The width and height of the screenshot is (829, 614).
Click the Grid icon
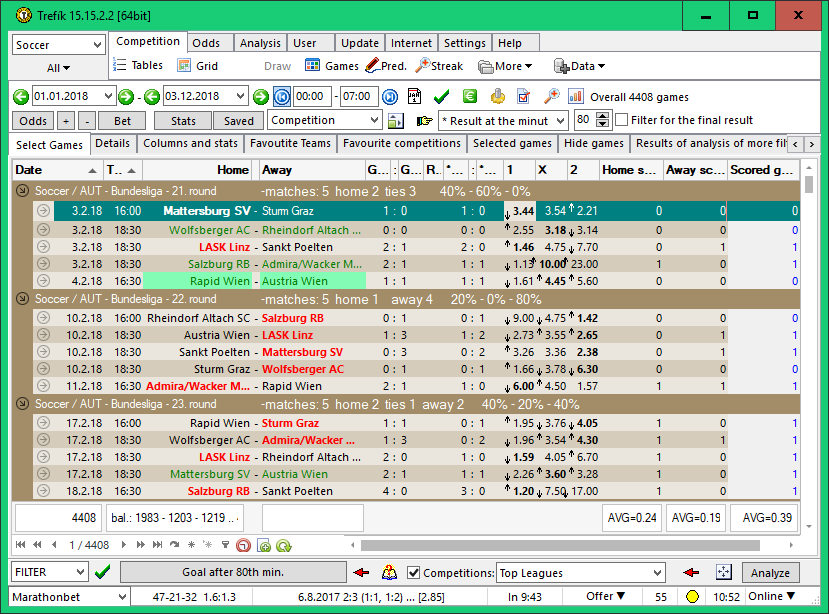(x=197, y=66)
